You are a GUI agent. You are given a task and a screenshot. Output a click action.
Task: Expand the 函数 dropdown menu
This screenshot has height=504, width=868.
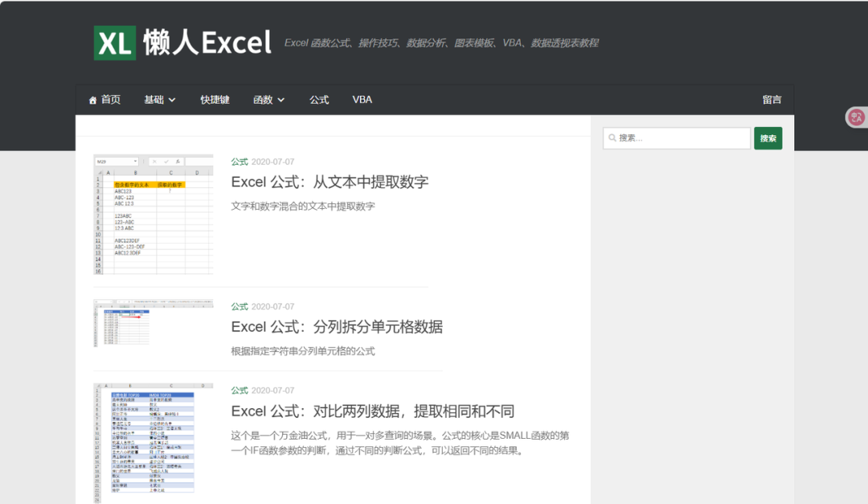(268, 100)
